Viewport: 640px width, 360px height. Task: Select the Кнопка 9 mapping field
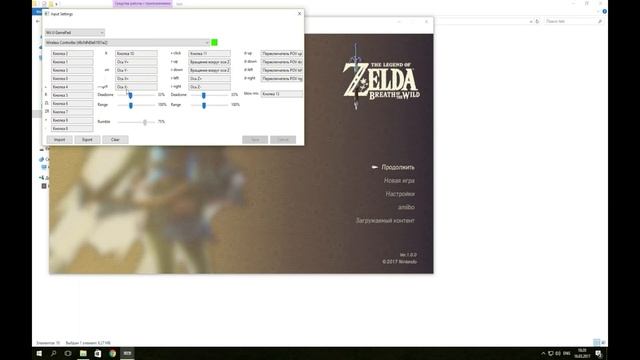pyautogui.click(x=72, y=120)
